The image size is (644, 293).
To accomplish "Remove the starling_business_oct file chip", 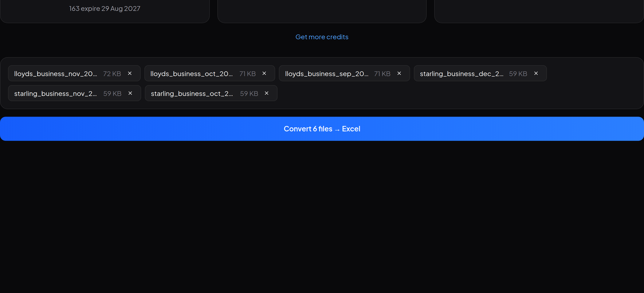I will 266,93.
